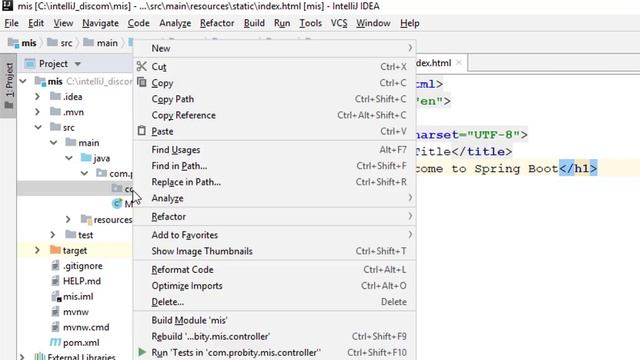Expand the .idea folder node
Screen dimensions: 640x360
[38, 96]
